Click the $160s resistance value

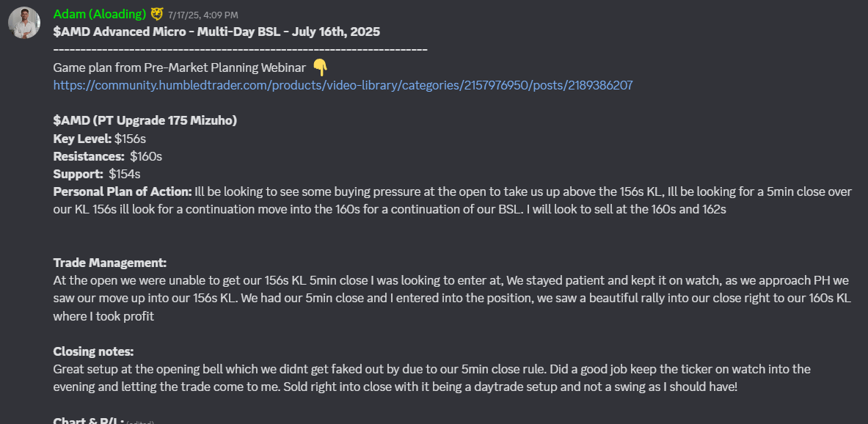coord(146,157)
